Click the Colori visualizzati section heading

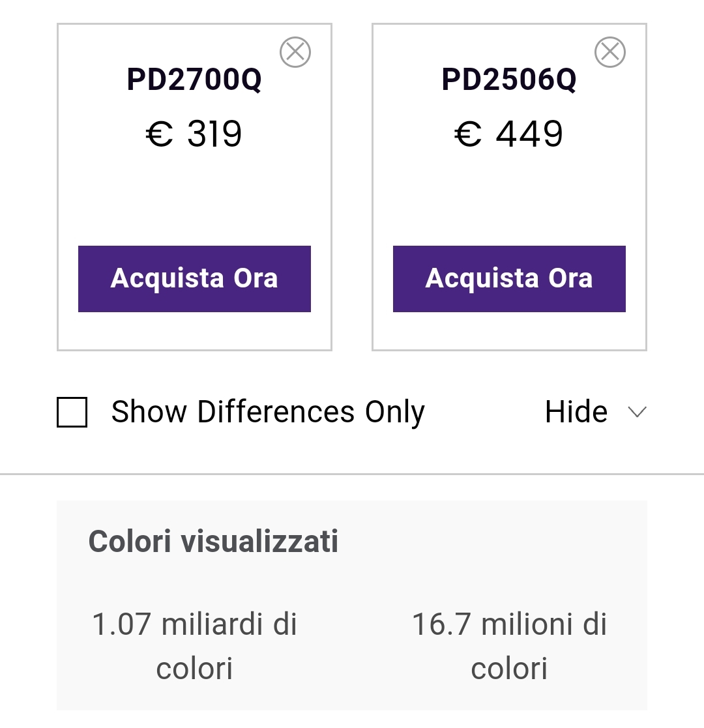click(213, 542)
